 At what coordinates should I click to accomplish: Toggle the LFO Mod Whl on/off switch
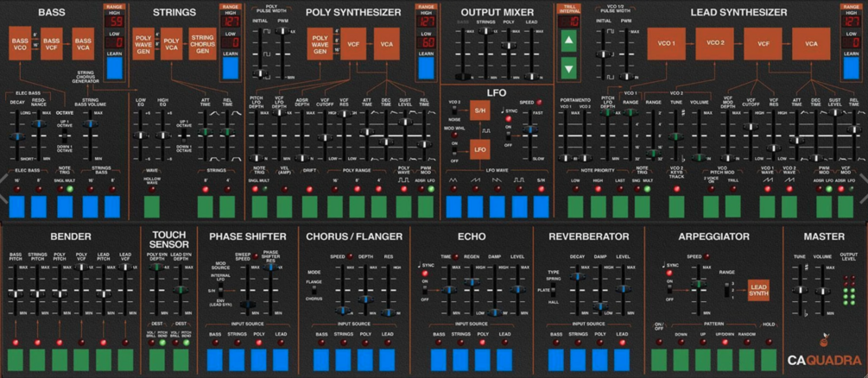(x=455, y=151)
